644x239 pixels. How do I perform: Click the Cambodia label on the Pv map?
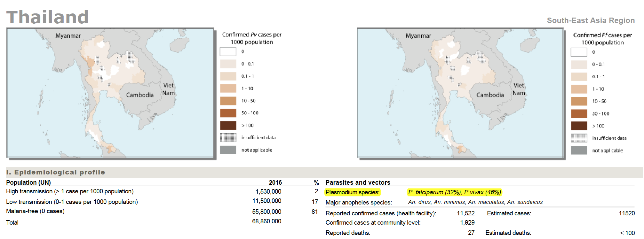click(x=139, y=95)
